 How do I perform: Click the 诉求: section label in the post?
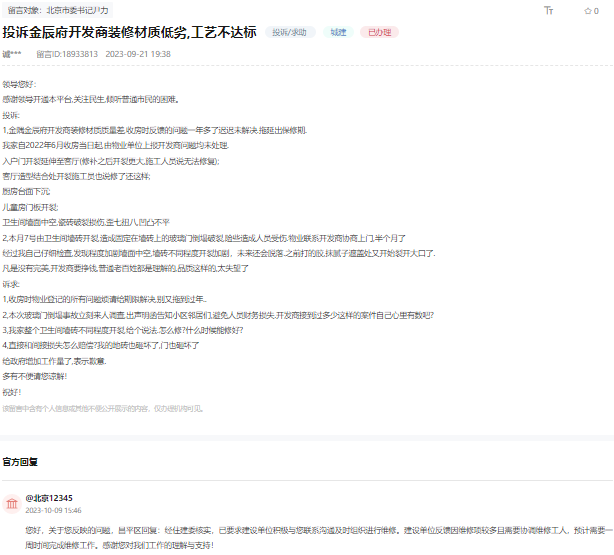11,283
